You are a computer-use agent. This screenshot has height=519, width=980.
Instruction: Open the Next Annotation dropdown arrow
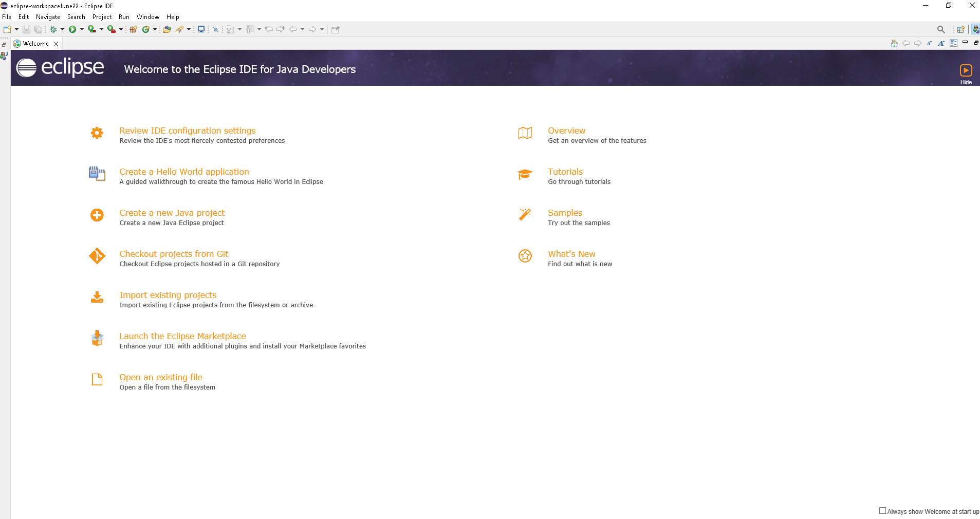(x=239, y=29)
